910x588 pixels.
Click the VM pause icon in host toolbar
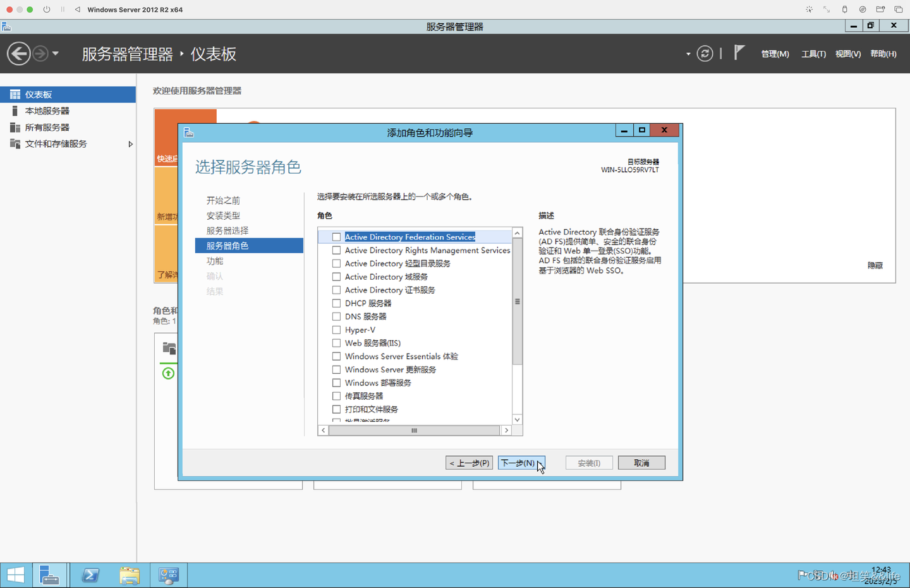tap(63, 9)
